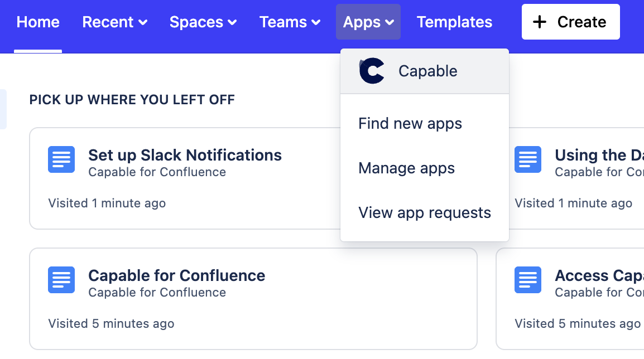644x359 pixels.
Task: Click the page icon beside Set up Slack Notifications
Action: point(61,159)
